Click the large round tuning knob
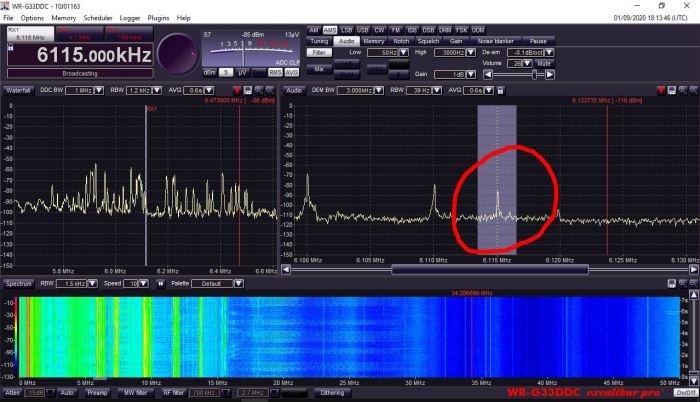This screenshot has width=700, height=402. pyautogui.click(x=177, y=52)
